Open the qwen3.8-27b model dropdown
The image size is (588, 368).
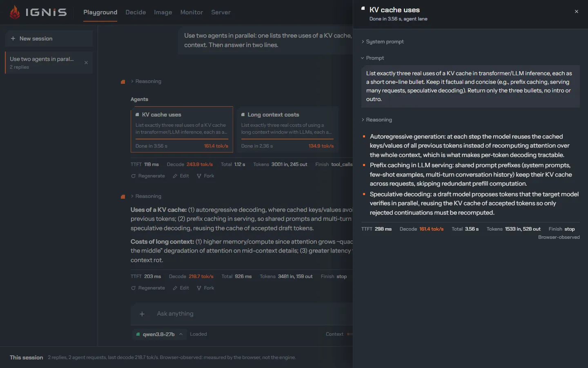point(159,334)
